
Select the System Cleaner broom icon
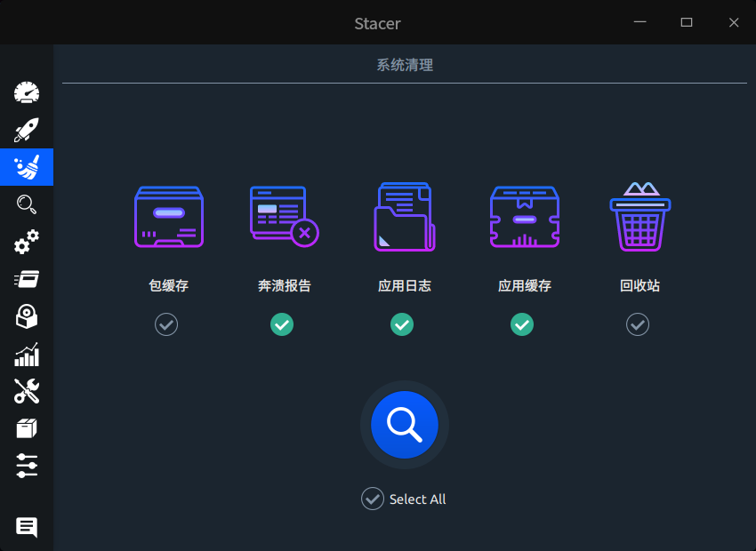click(x=27, y=167)
